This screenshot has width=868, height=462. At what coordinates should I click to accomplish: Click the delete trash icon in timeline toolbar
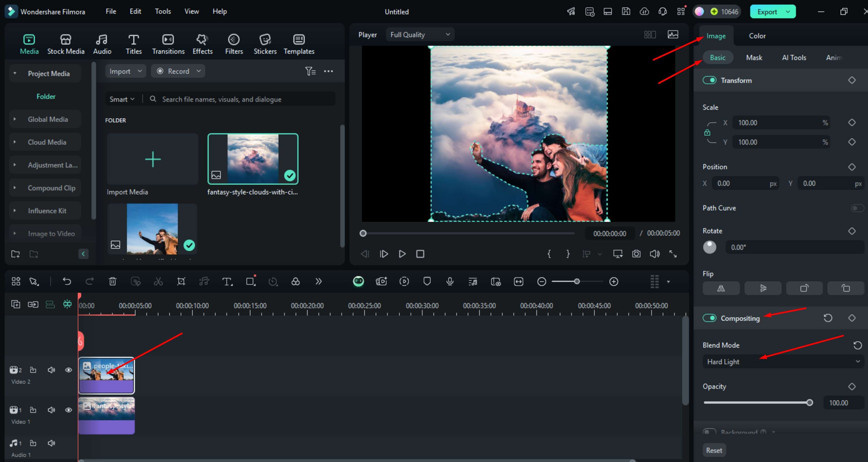click(113, 281)
